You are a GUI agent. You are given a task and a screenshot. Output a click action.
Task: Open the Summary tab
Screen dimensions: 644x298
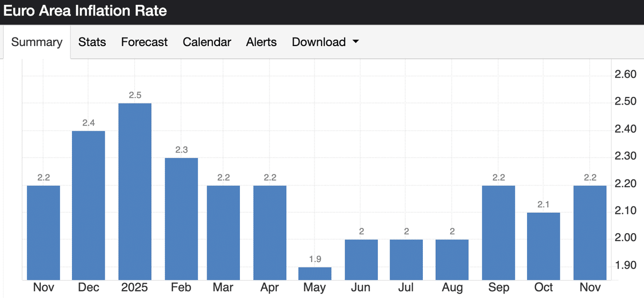(36, 42)
